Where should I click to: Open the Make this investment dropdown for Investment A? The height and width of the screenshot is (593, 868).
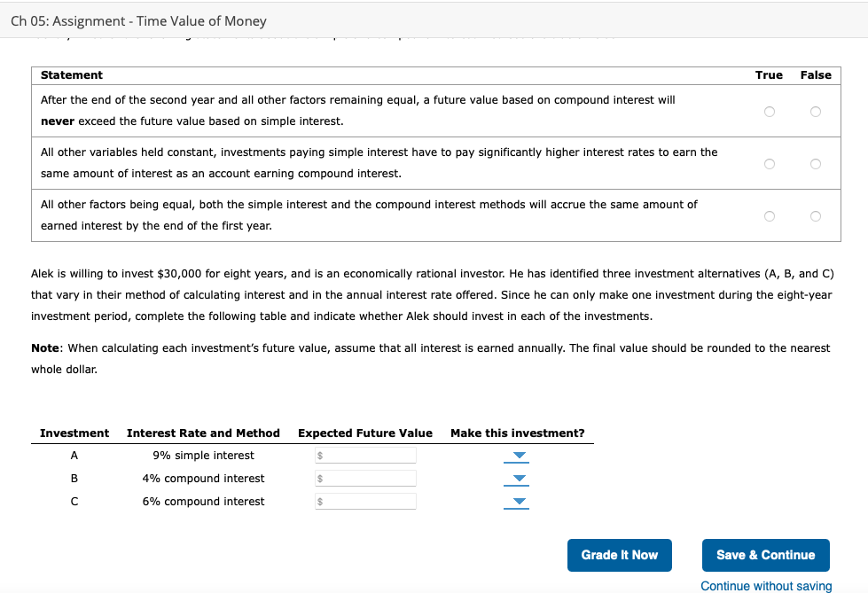click(x=516, y=455)
